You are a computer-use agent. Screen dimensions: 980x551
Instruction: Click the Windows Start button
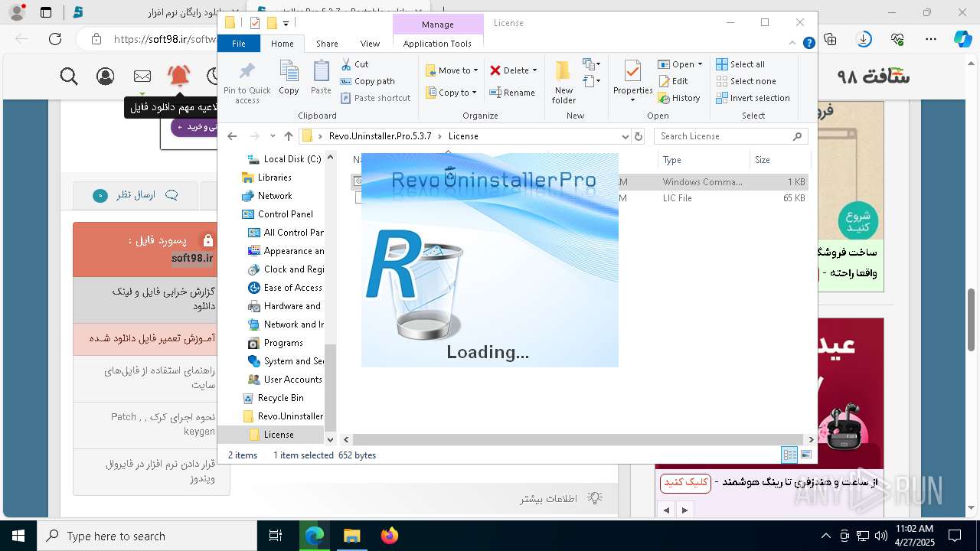(18, 536)
